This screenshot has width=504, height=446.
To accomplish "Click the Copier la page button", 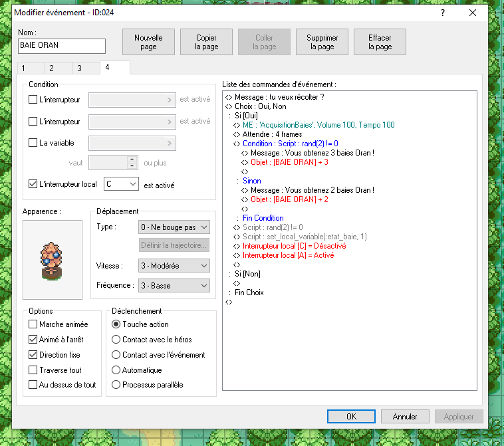I will click(206, 42).
